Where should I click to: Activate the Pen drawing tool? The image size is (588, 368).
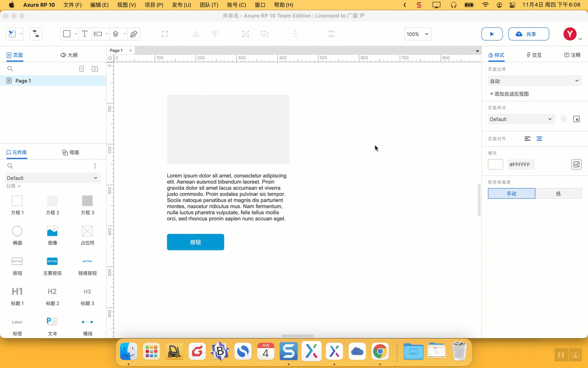134,34
